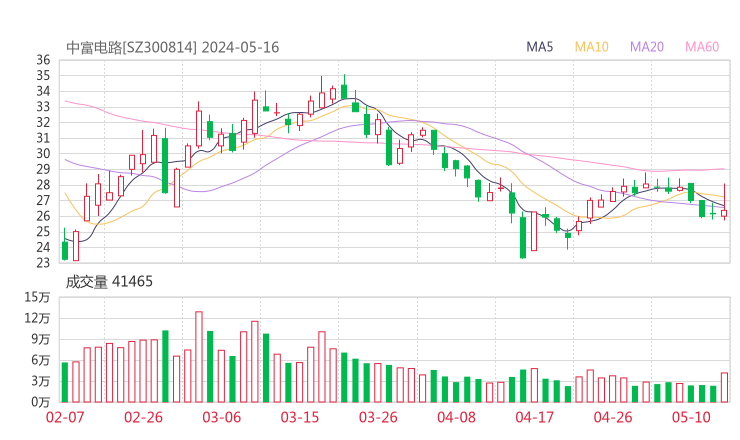Click the last candlestick on the chart
The height and width of the screenshot is (440, 740).
click(x=724, y=203)
